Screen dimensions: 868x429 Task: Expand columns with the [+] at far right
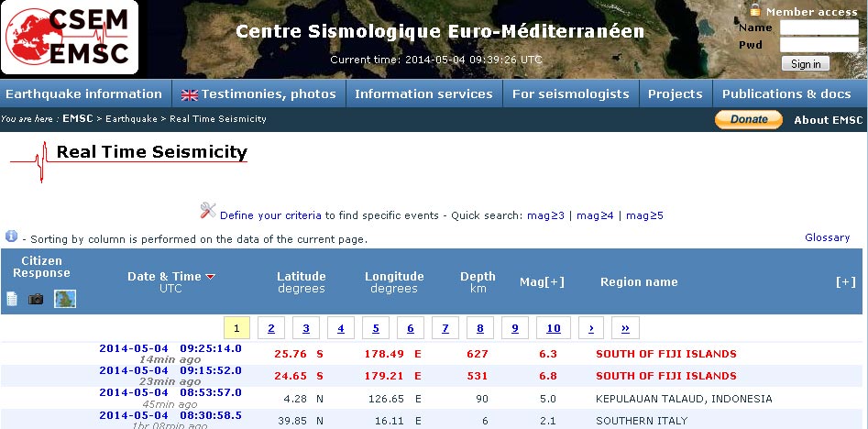[x=845, y=281]
